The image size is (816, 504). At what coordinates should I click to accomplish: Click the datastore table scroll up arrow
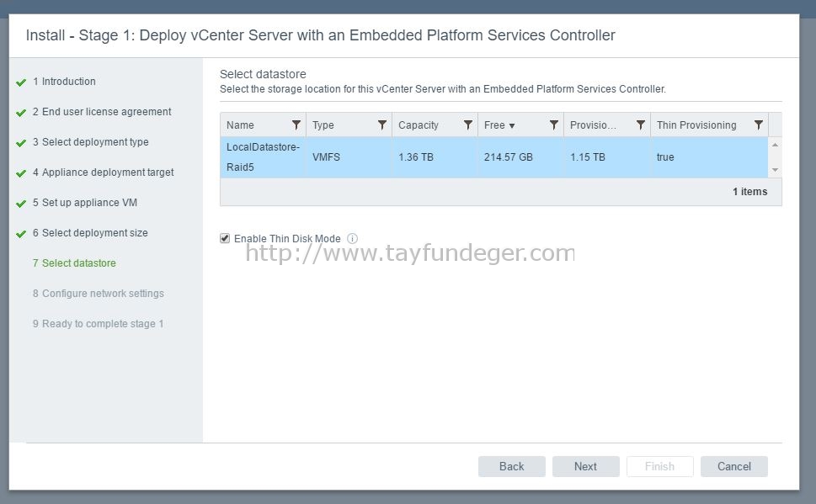775,145
